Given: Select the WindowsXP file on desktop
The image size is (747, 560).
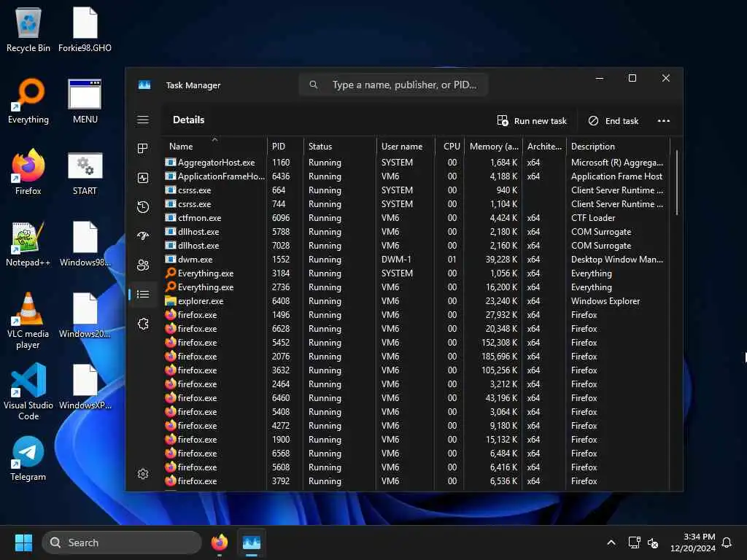Looking at the screenshot, I should [x=85, y=386].
